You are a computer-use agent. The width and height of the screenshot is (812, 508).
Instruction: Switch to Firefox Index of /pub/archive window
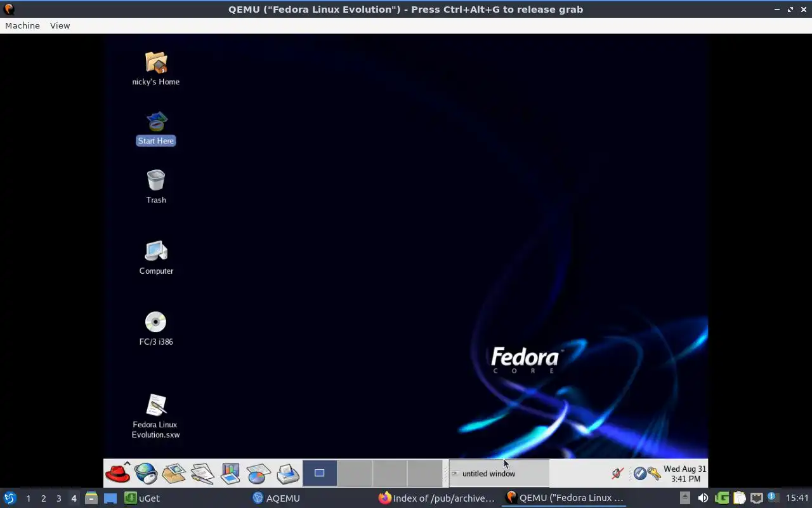click(438, 498)
